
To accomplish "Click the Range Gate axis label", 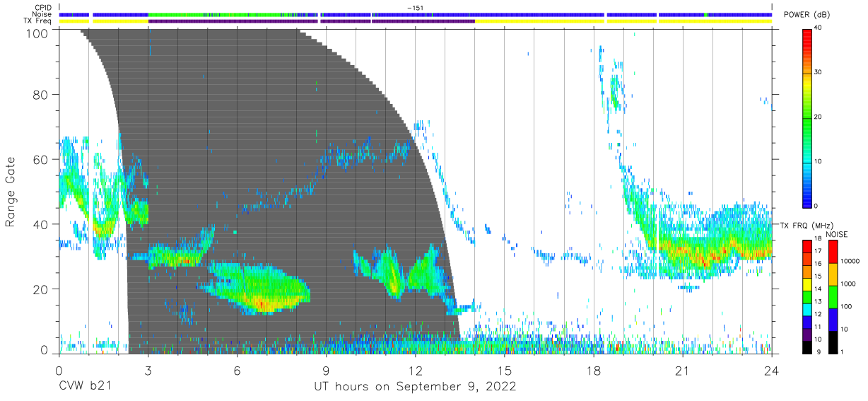I will [11, 192].
